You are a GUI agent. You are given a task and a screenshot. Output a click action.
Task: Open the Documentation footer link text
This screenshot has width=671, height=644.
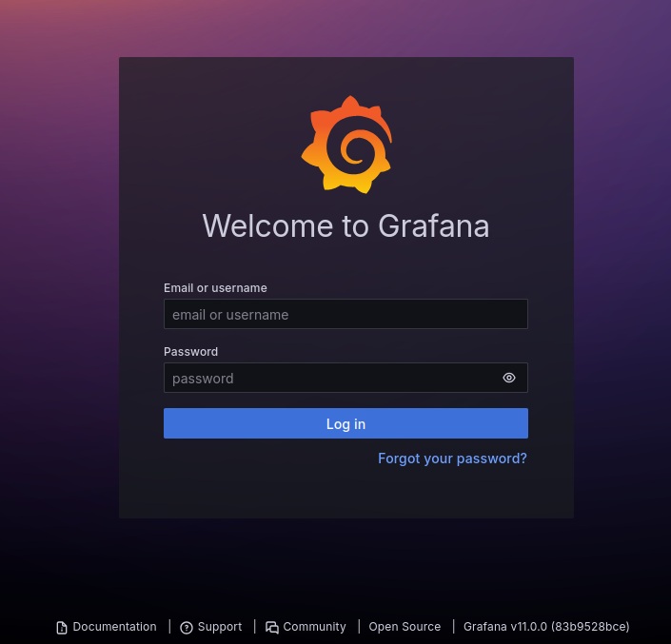tap(114, 627)
